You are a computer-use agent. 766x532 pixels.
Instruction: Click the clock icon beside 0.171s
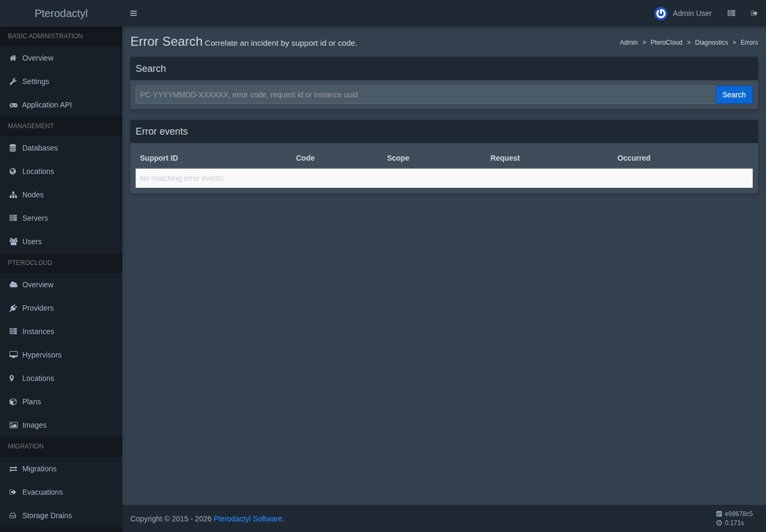[x=719, y=523]
